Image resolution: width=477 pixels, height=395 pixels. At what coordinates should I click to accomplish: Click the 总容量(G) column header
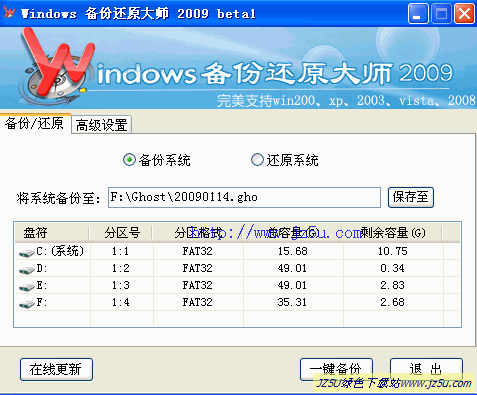tap(293, 233)
